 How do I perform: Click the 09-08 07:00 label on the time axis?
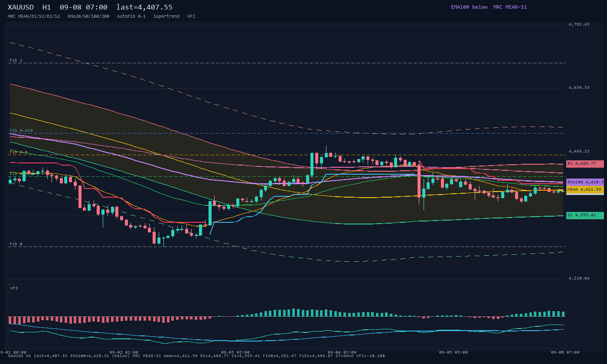pyautogui.click(x=565, y=352)
